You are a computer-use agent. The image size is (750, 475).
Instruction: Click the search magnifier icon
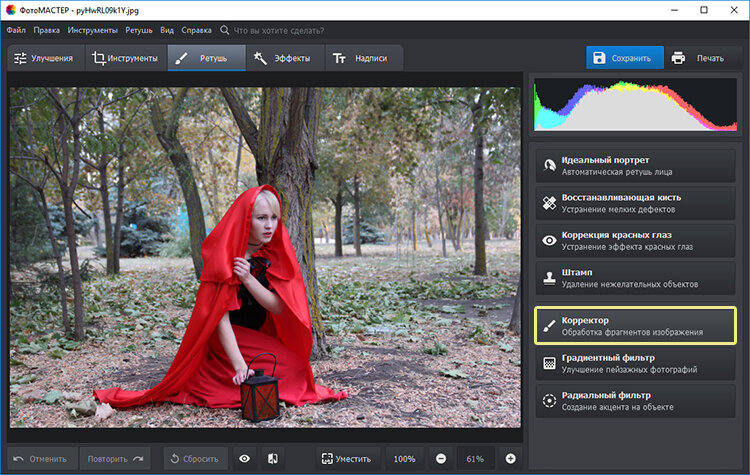[x=224, y=30]
